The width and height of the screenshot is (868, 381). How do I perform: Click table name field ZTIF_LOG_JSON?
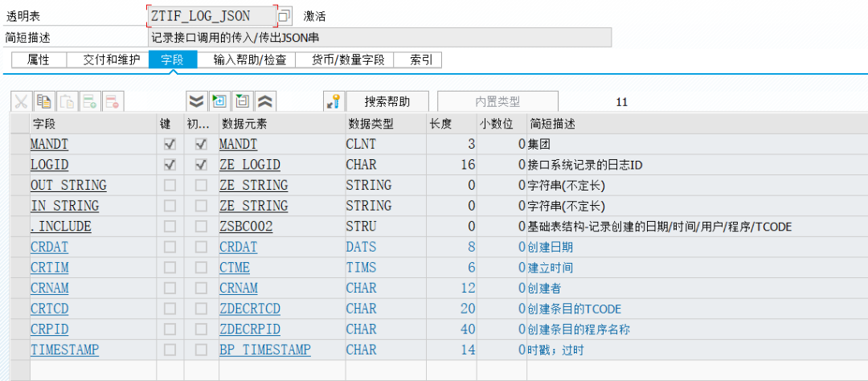click(212, 17)
